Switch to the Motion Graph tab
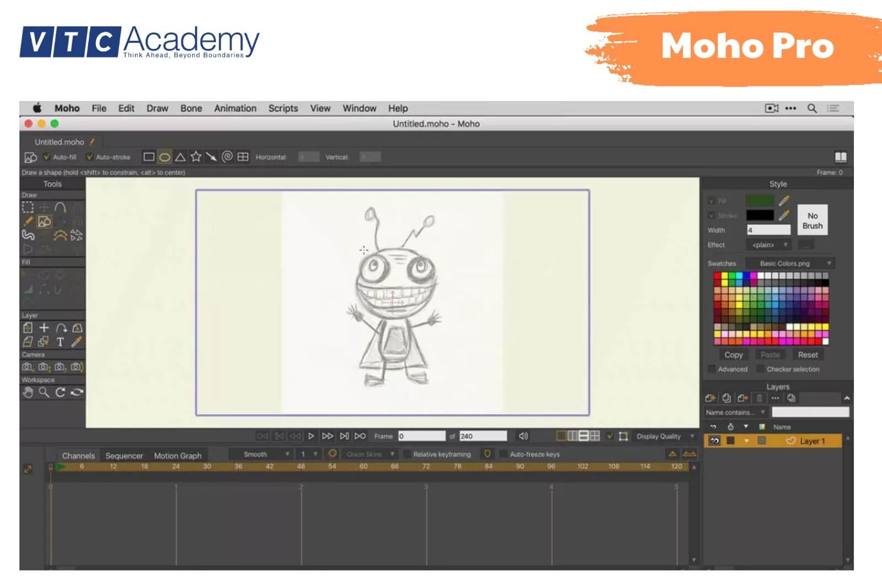 tap(178, 455)
